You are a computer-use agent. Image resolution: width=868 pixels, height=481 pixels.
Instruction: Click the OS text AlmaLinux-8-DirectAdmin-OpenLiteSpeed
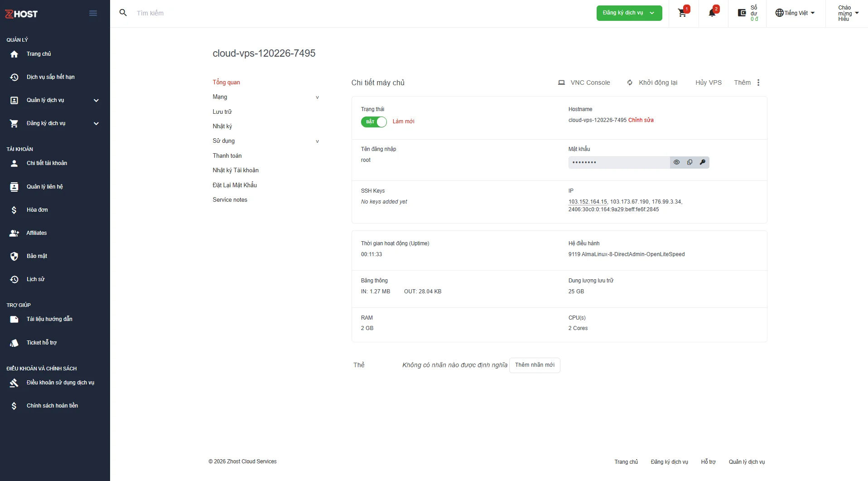pos(633,254)
